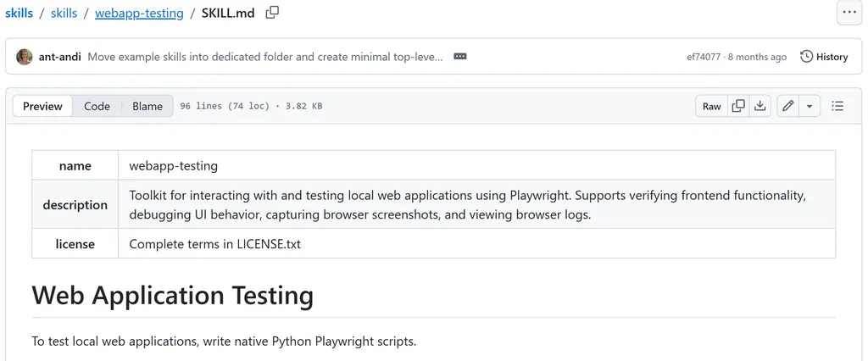Switch to the Blame tab
868x361 pixels.
coord(147,106)
